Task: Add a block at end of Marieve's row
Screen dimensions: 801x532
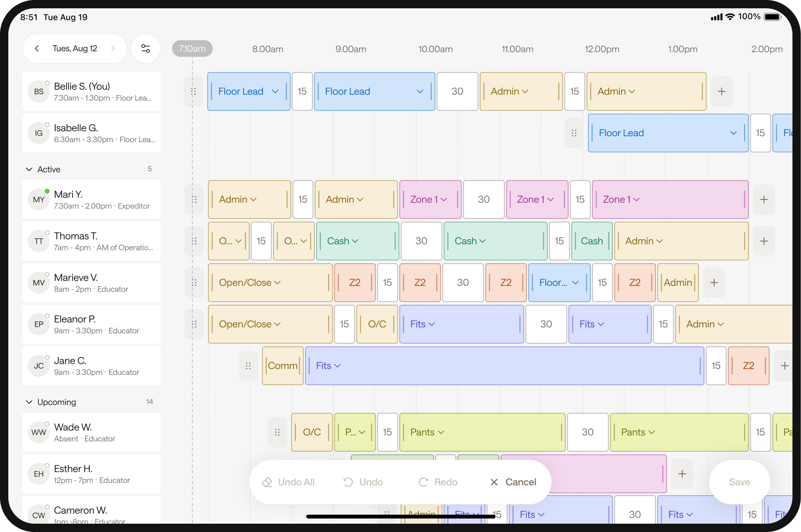Action: 714,283
